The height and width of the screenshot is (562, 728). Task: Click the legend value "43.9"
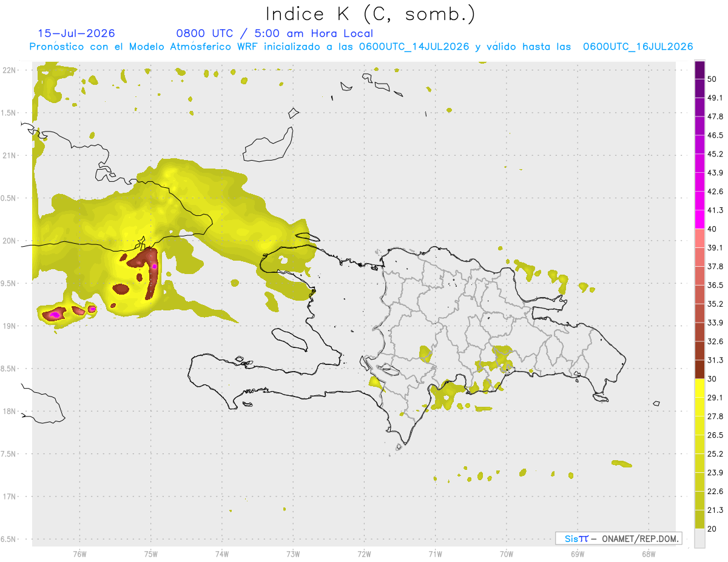(715, 173)
